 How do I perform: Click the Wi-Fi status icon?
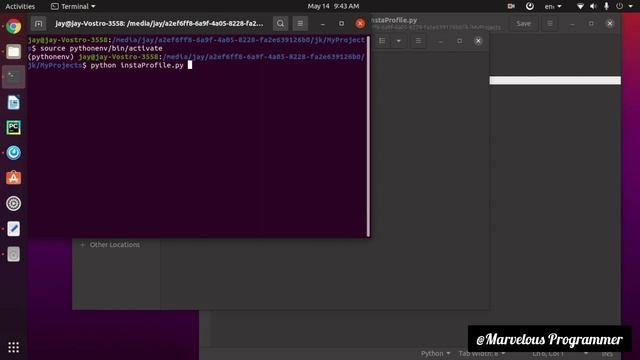click(580, 6)
